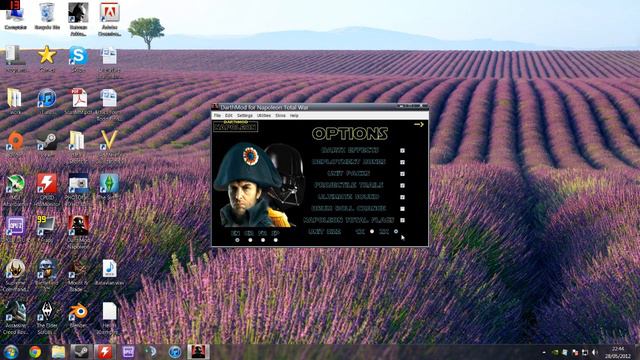Select the Computer desktop icon
The image size is (640, 360).
[16, 16]
